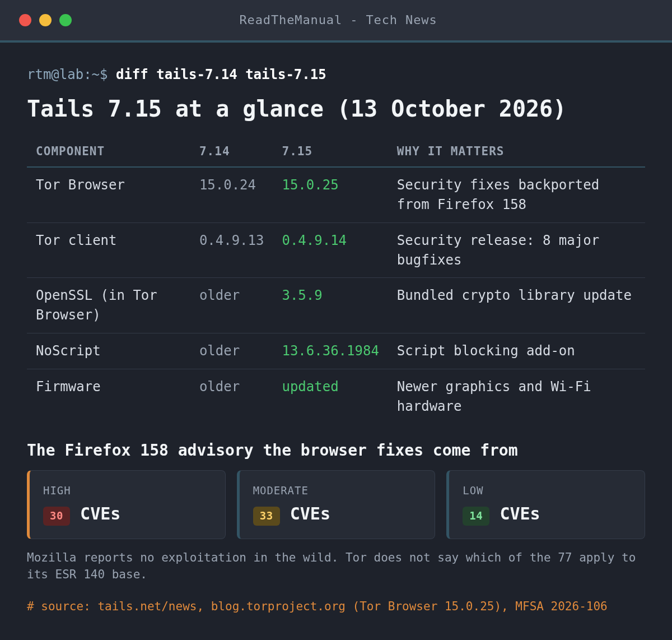Select the 0.4.9.14 version cell

[314, 240]
